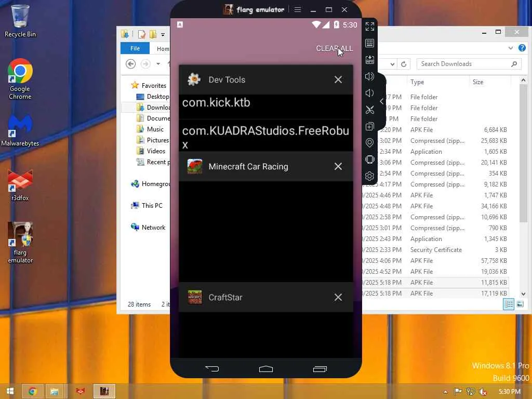
Task: Click New folder icon in Quick Access Toolbar
Action: pos(153,34)
